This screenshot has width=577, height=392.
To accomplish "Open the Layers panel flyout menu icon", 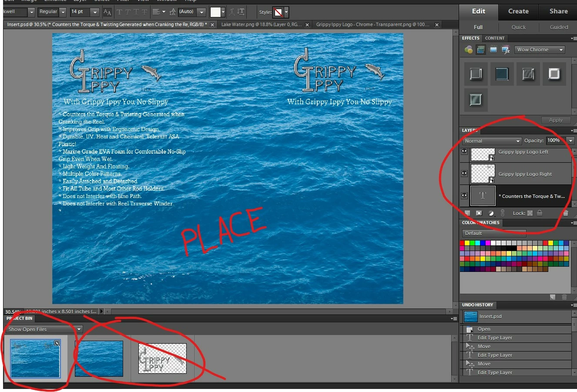I will click(574, 131).
